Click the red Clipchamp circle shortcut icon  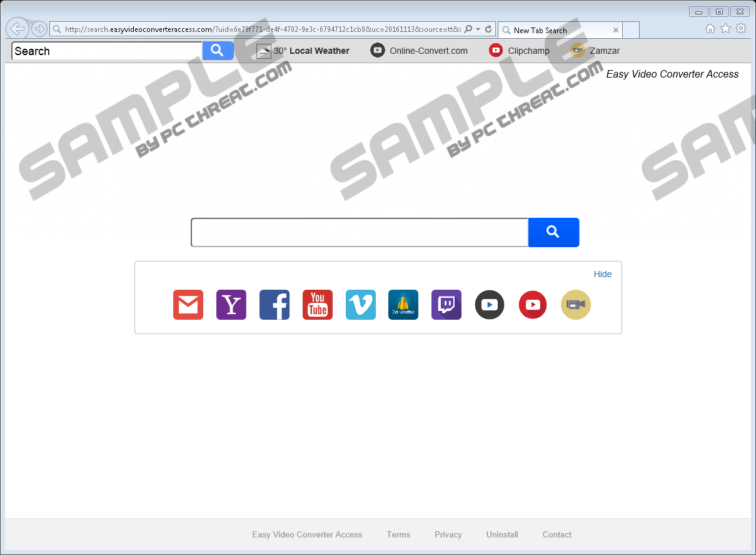click(x=533, y=305)
